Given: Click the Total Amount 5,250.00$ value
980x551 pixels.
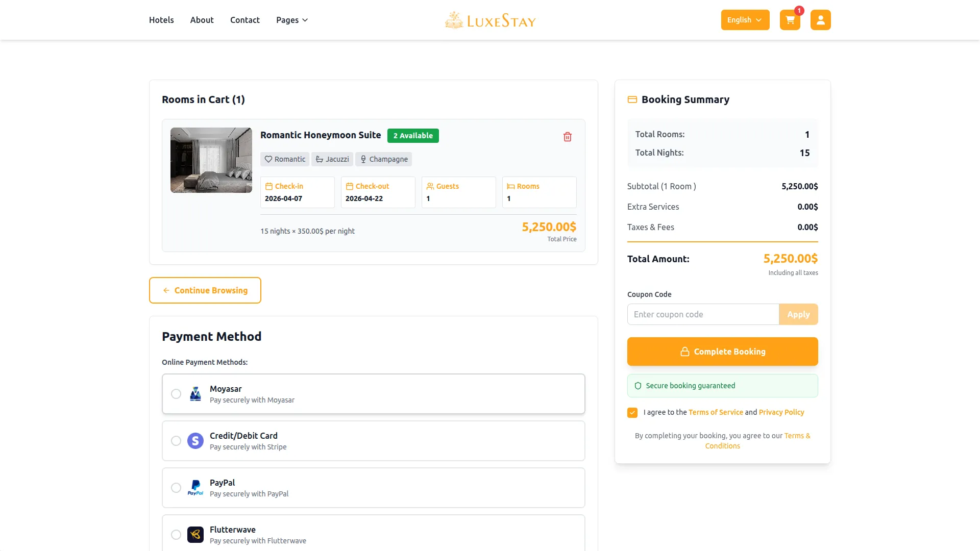Looking at the screenshot, I should click(x=790, y=259).
